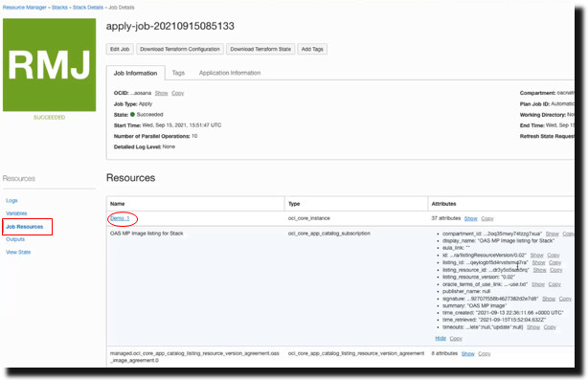Copy the 37 attributes of oci_core_instance
The height and width of the screenshot is (380, 588).
487,218
